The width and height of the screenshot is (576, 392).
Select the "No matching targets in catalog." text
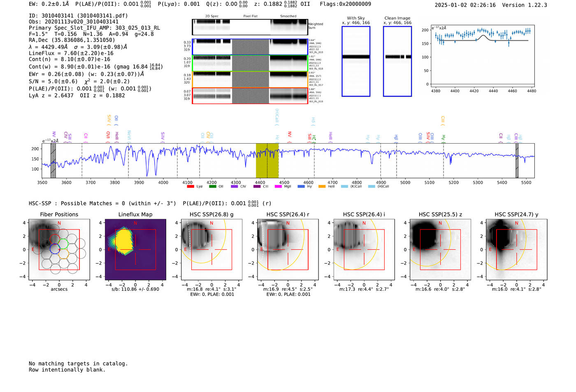[x=78, y=364]
